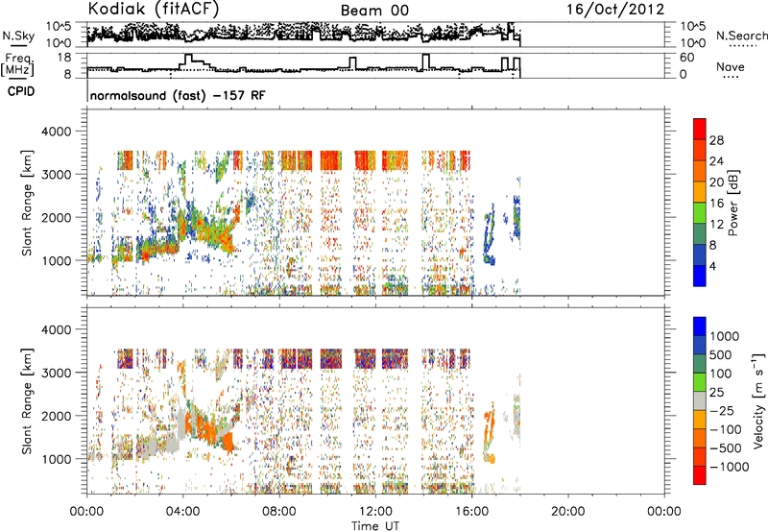The image size is (768, 532).
Task: Click the "4000" range tick of power panel
Action: click(57, 132)
